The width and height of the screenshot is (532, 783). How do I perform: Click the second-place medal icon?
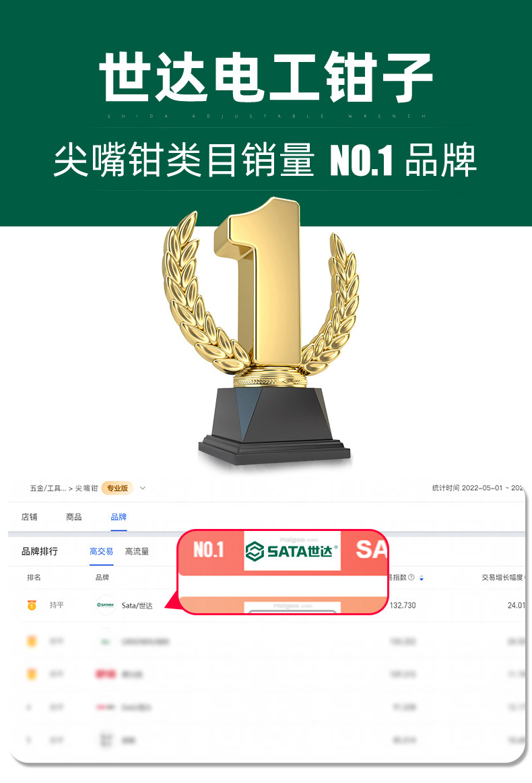pos(32,641)
